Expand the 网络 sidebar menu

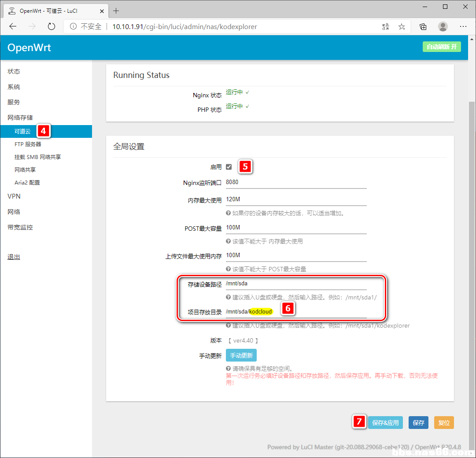[x=14, y=212]
